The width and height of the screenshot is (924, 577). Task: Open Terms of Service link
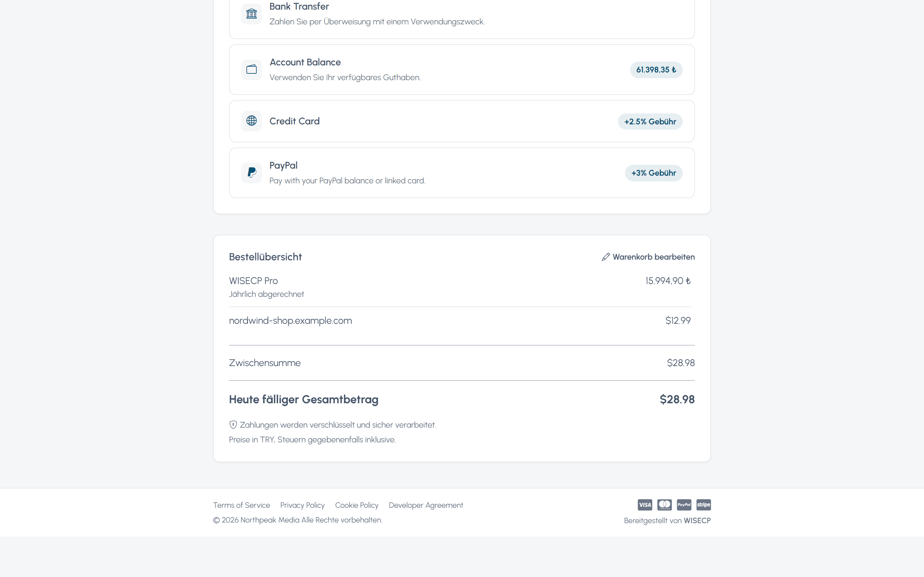click(241, 505)
